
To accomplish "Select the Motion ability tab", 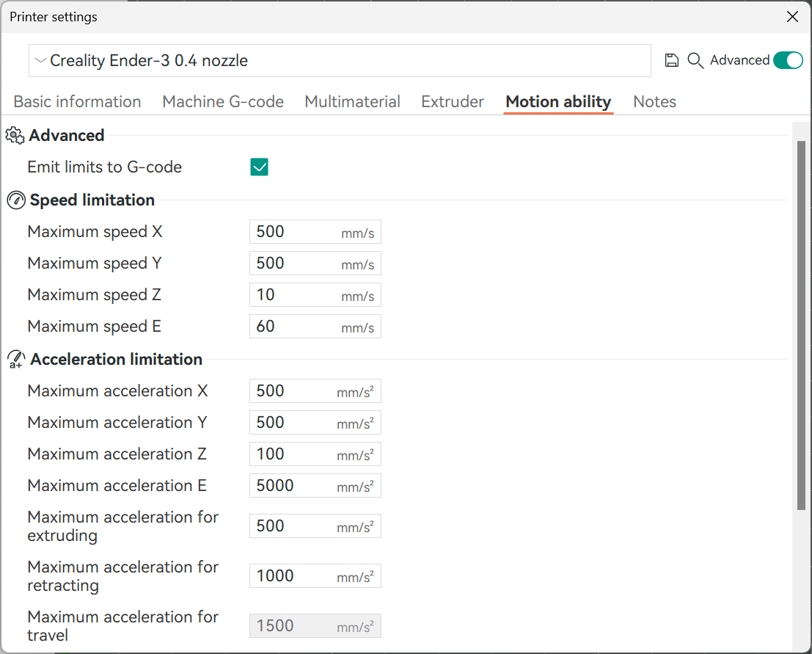I will click(558, 101).
